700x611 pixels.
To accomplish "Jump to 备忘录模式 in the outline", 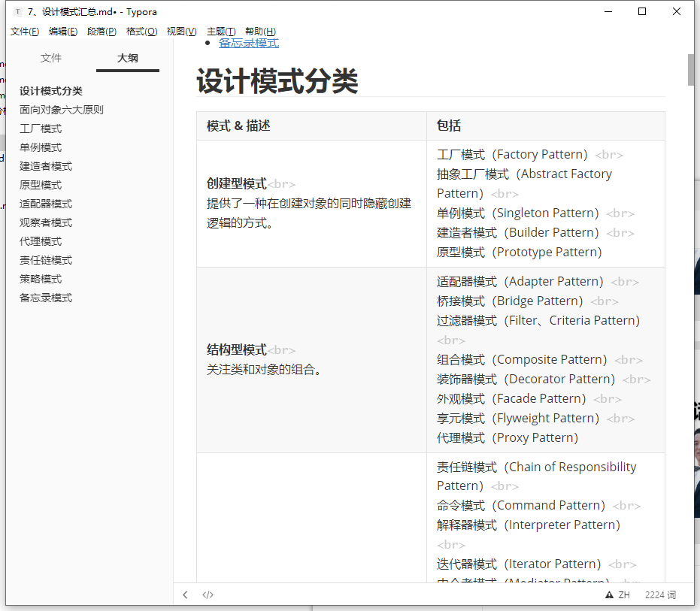I will click(46, 298).
